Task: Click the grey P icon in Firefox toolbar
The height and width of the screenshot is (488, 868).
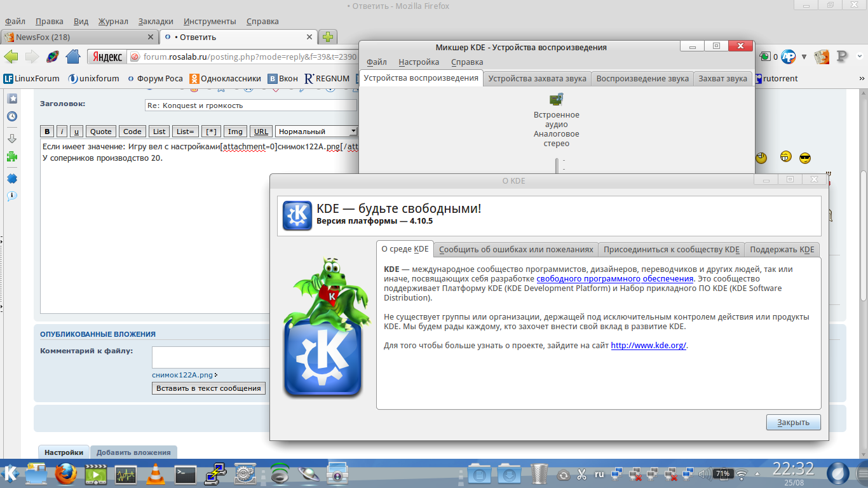Action: tap(843, 57)
